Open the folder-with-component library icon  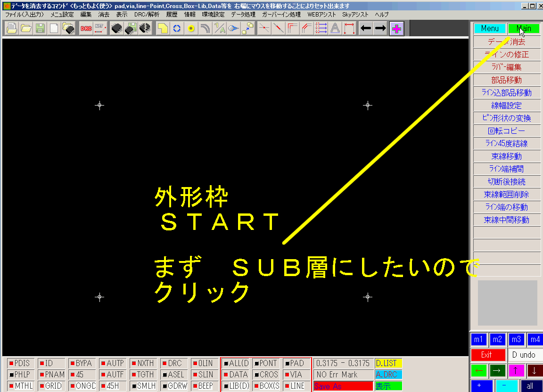pyautogui.click(x=68, y=28)
